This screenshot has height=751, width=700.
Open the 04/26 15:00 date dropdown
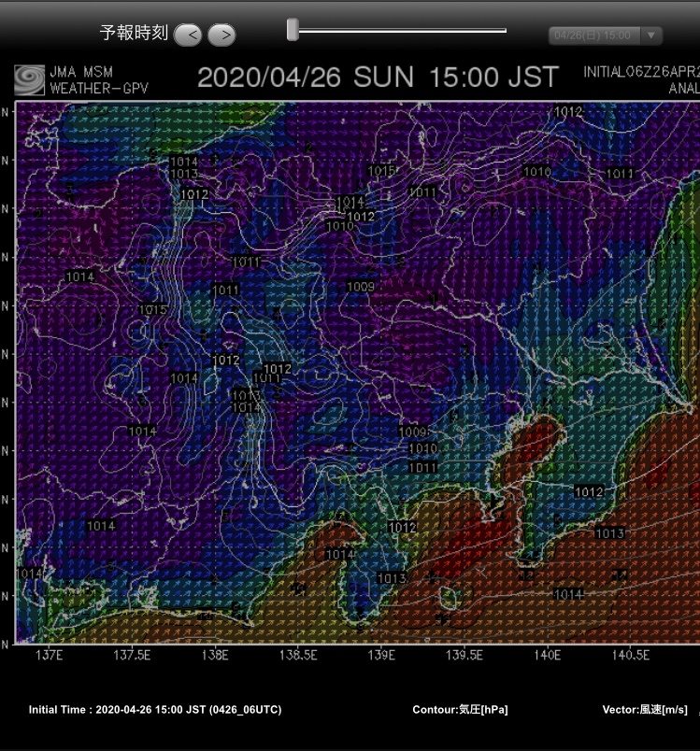pos(593,35)
